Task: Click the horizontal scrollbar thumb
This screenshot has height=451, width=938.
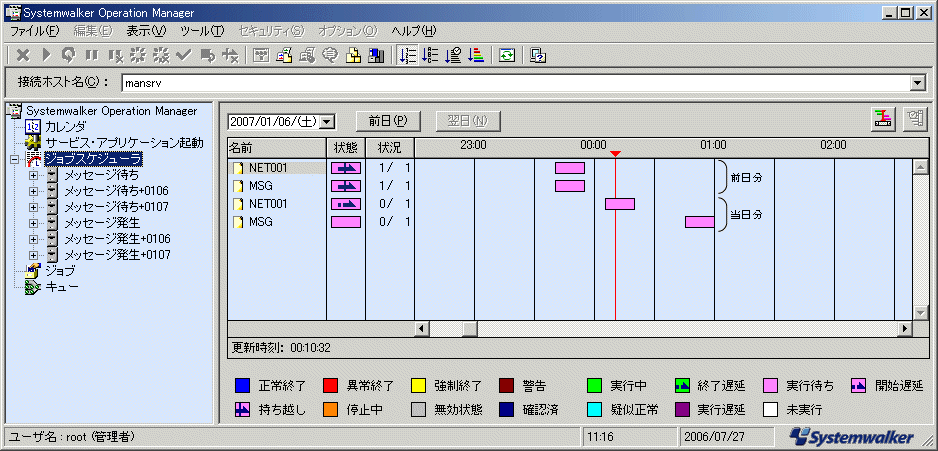Action: [470, 328]
